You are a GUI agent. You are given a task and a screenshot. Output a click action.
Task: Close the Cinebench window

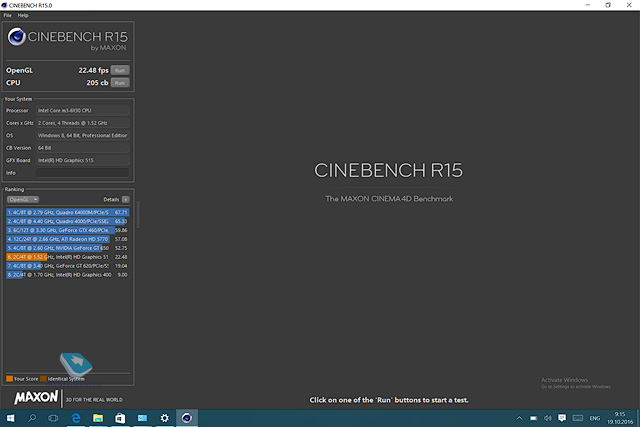[x=629, y=5]
